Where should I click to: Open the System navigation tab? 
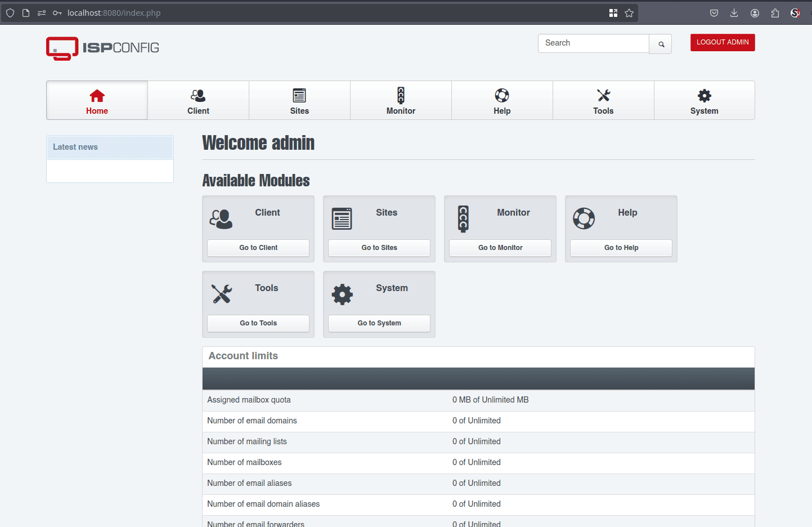click(x=704, y=101)
